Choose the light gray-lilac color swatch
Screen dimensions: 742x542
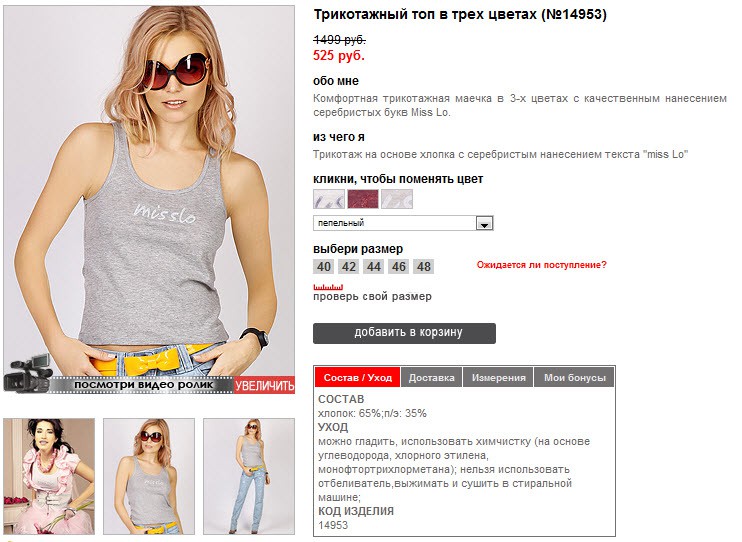click(329, 199)
